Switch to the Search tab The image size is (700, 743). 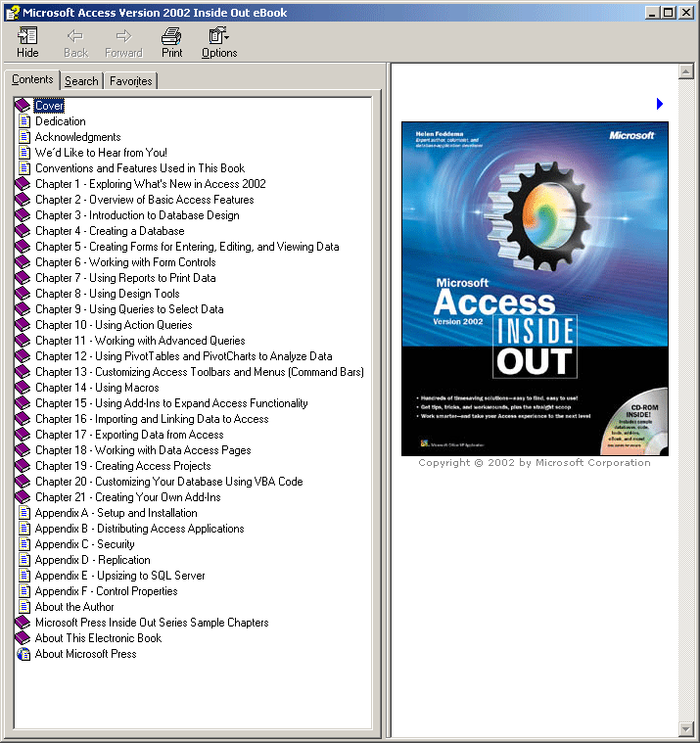(x=81, y=81)
